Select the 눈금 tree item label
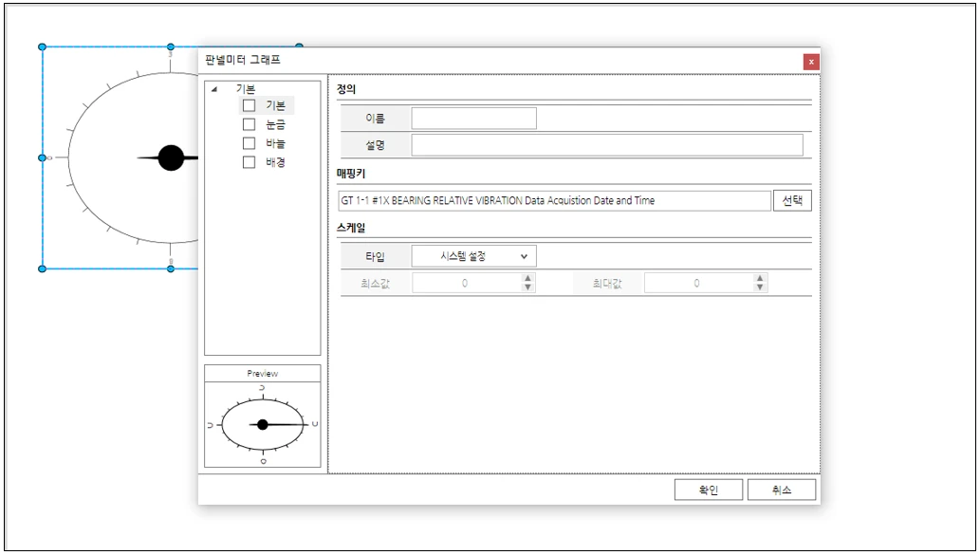Viewport: 980px width, 555px height. pyautogui.click(x=276, y=124)
